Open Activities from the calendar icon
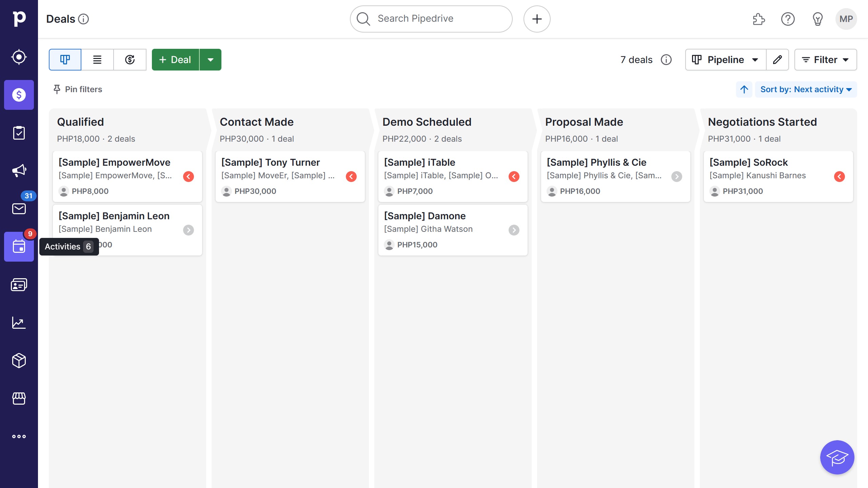 coord(19,247)
